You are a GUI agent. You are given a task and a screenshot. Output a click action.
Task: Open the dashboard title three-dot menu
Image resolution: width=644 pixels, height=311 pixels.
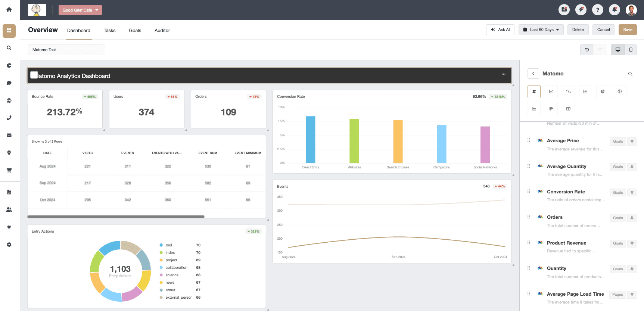(503, 74)
